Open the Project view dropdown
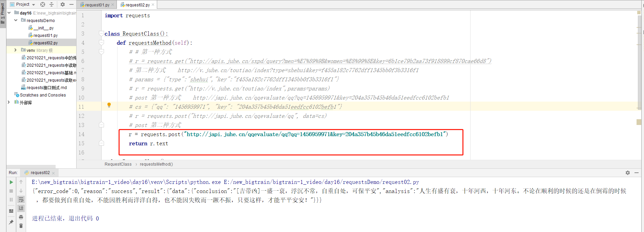644x232 pixels. click(23, 4)
